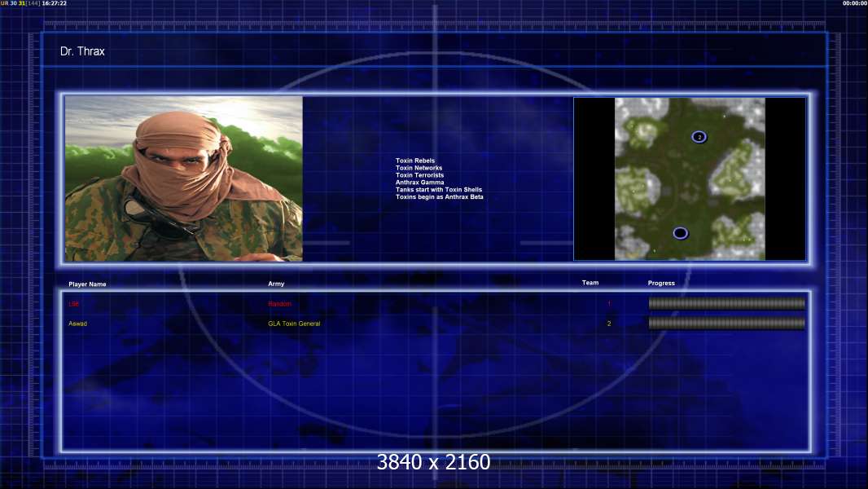The height and width of the screenshot is (489, 868).
Task: Click the Dr. Thrax title text
Action: [x=82, y=51]
